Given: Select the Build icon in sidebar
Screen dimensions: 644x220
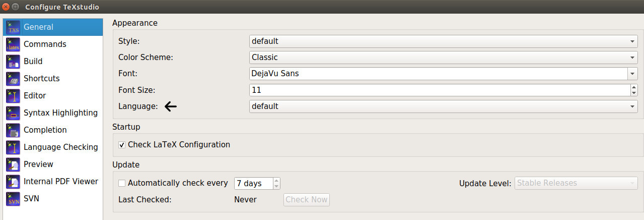Looking at the screenshot, I should click(13, 62).
